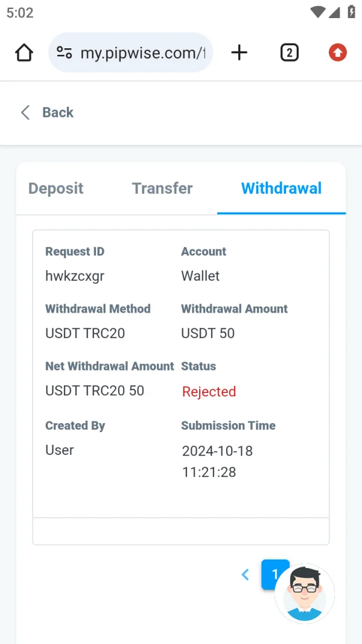Open the tab switcher showing 2 tabs
The height and width of the screenshot is (644, 362).
[x=290, y=53]
